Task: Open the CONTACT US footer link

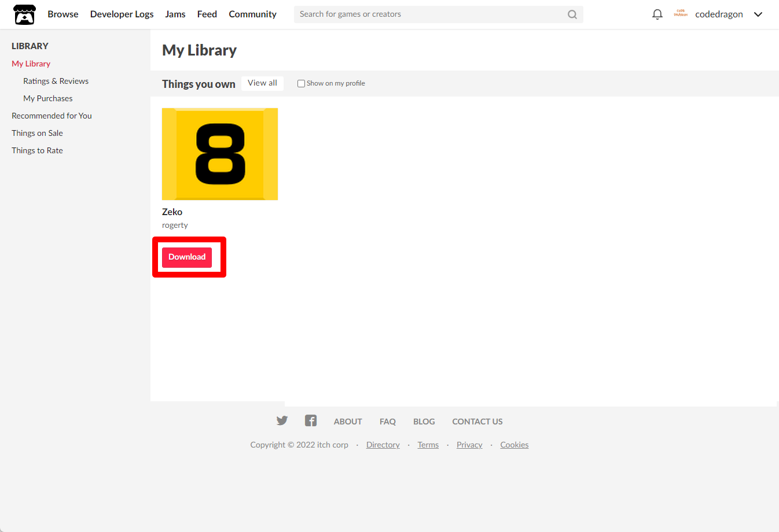Action: point(477,422)
